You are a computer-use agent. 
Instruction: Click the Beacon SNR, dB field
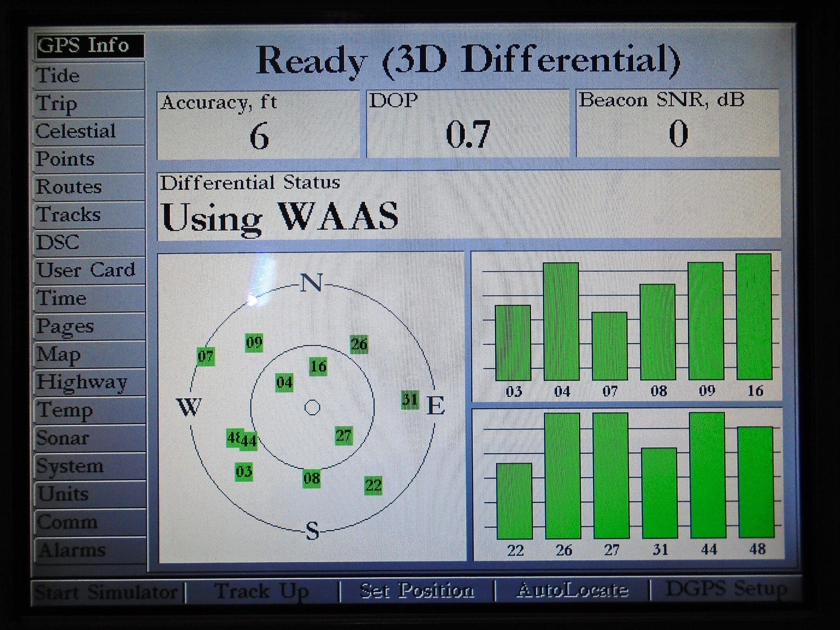coord(678,123)
